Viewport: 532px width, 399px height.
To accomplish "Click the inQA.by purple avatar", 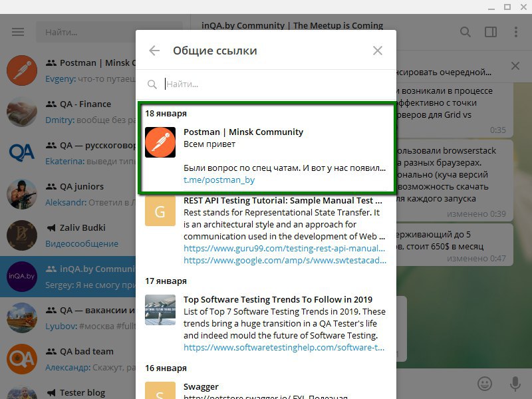I will coord(22,277).
